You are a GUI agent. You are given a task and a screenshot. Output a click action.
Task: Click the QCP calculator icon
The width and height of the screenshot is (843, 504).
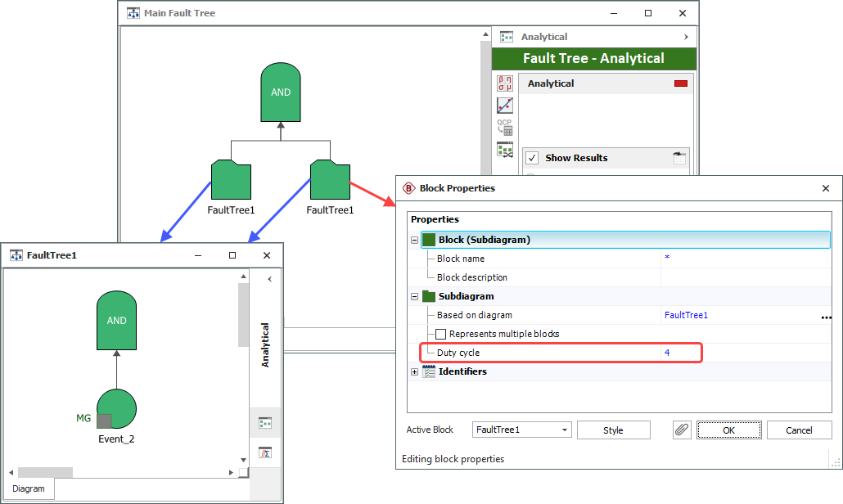pos(505,128)
